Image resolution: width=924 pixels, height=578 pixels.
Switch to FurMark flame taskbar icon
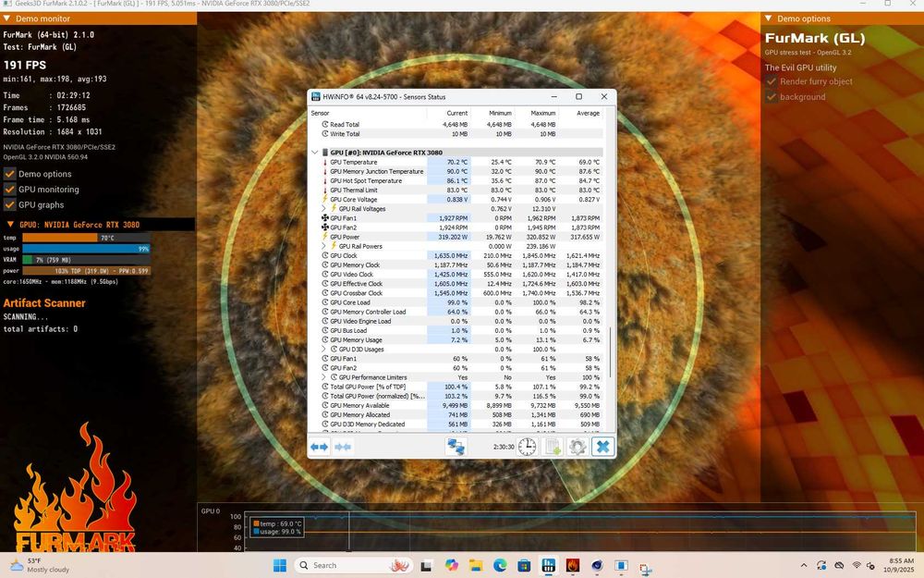click(572, 566)
